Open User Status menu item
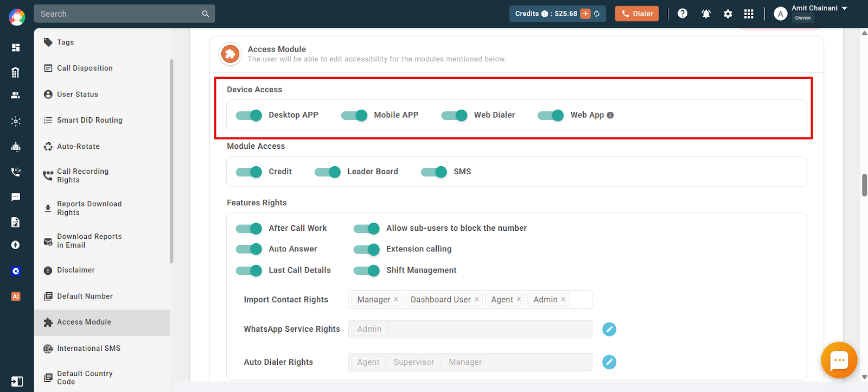868x392 pixels. pos(101,94)
